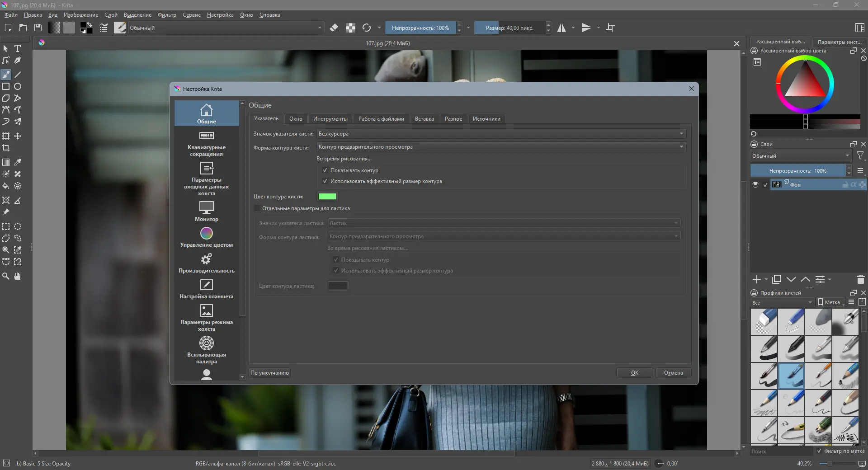Viewport: 868px width, 470px height.
Task: Expand the brush cursor icon dropdown
Action: click(501, 134)
